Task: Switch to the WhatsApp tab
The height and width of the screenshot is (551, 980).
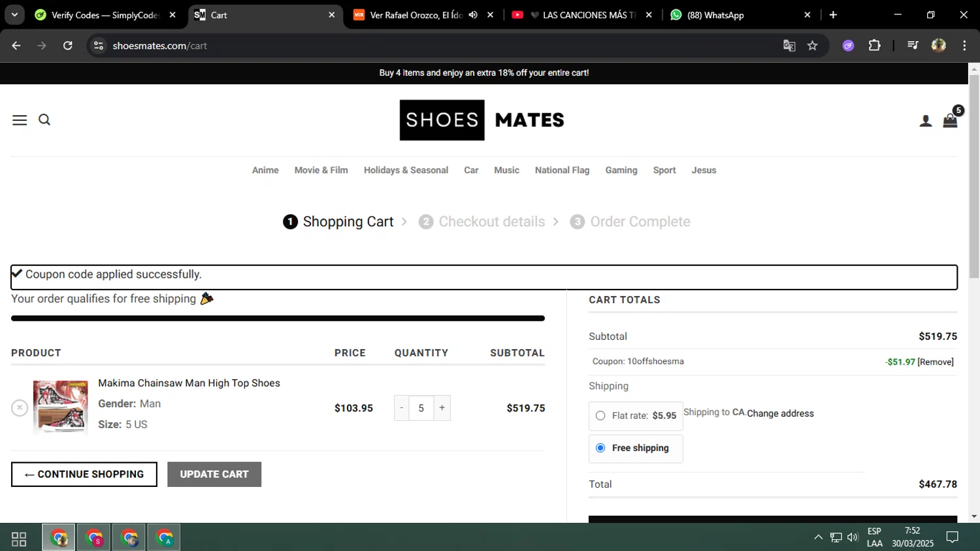Action: (x=742, y=15)
